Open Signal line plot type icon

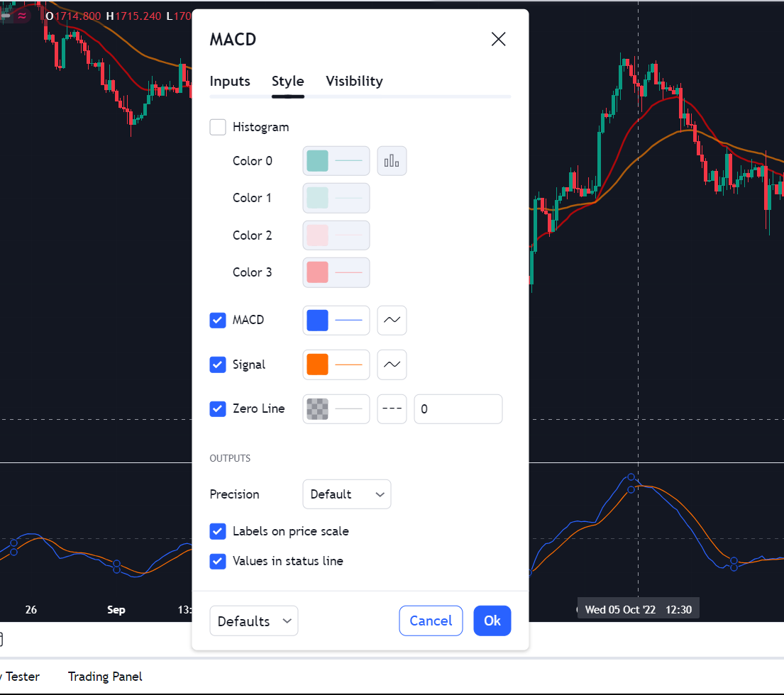click(392, 365)
